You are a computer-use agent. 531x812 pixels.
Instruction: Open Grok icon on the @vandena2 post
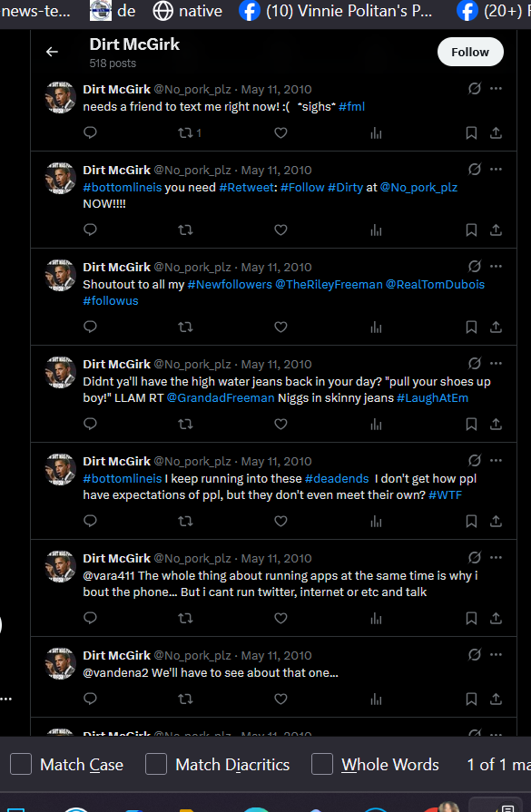pos(475,654)
